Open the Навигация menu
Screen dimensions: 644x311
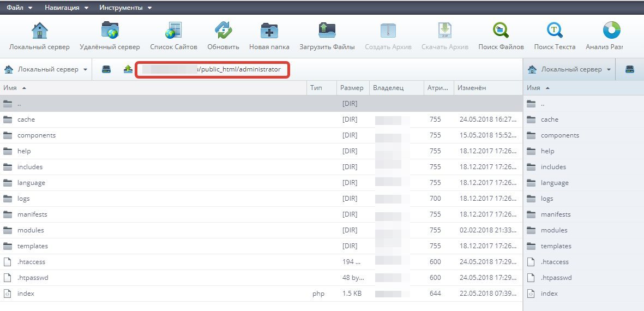[67, 8]
